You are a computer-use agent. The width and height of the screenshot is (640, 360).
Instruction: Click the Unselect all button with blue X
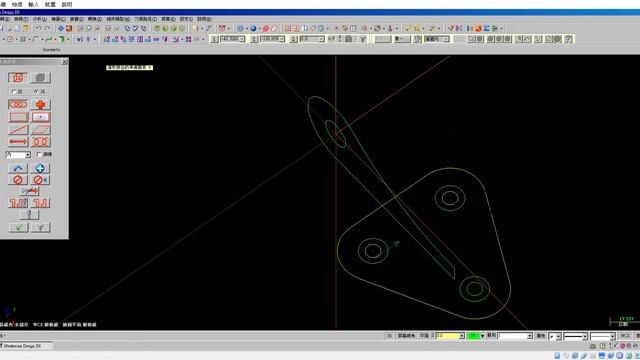(x=40, y=180)
